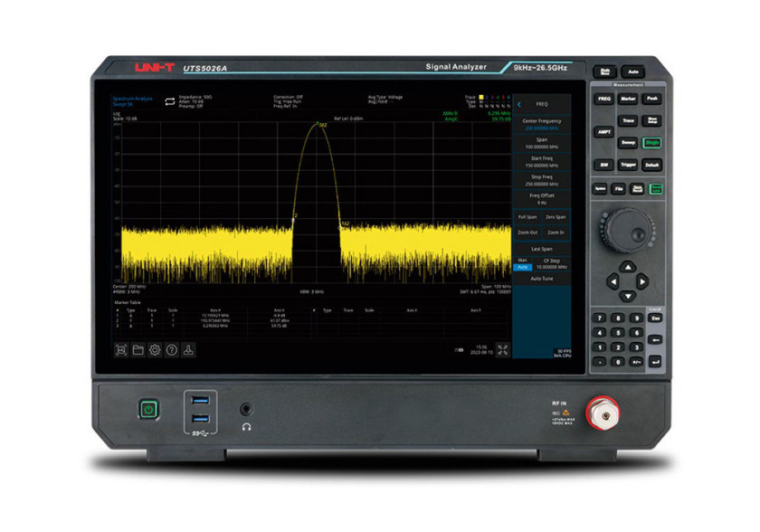Image resolution: width=760 pixels, height=532 pixels.
Task: Push the up arrow navigation key
Action: tap(628, 267)
